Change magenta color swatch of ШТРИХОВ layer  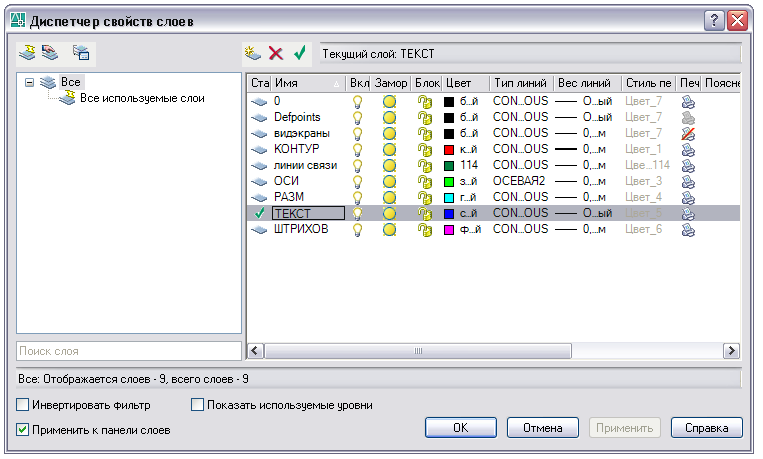[449, 230]
